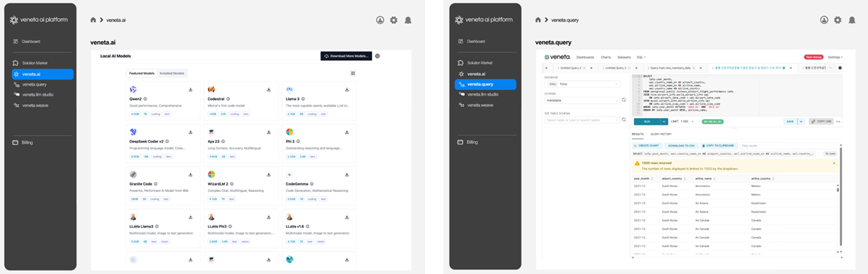Open Billing in left window sidebar
This screenshot has width=868, height=274.
[x=28, y=142]
